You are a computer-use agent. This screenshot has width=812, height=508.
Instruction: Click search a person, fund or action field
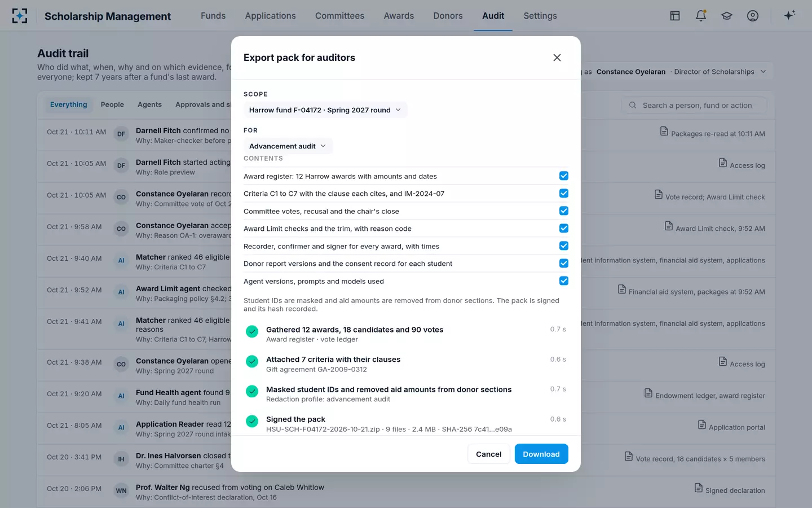[694, 105]
